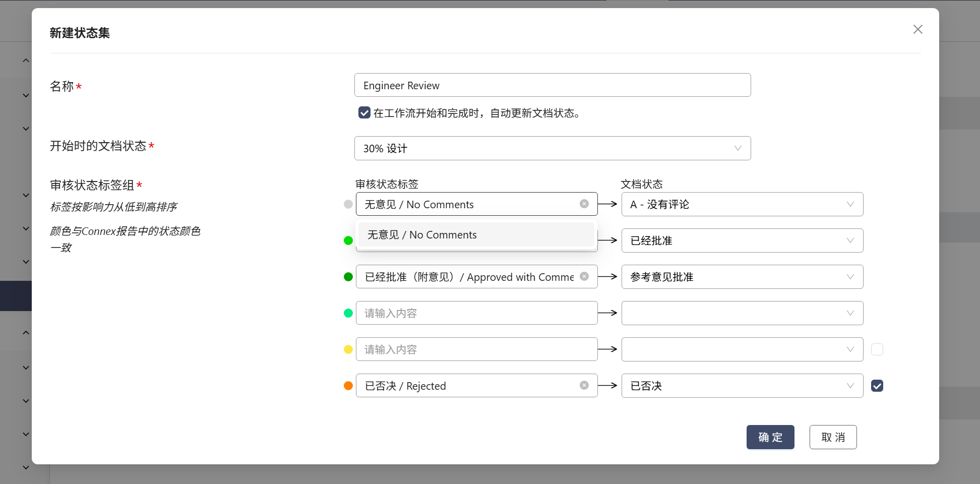The width and height of the screenshot is (980, 484).
Task: Open the 参考意见批准 document status dropdown
Action: 742,277
